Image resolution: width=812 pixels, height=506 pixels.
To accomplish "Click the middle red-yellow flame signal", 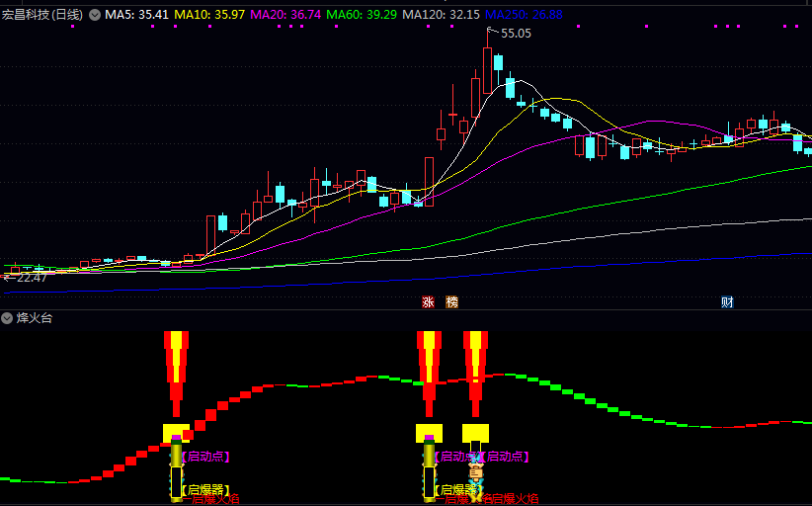I will coord(429,374).
